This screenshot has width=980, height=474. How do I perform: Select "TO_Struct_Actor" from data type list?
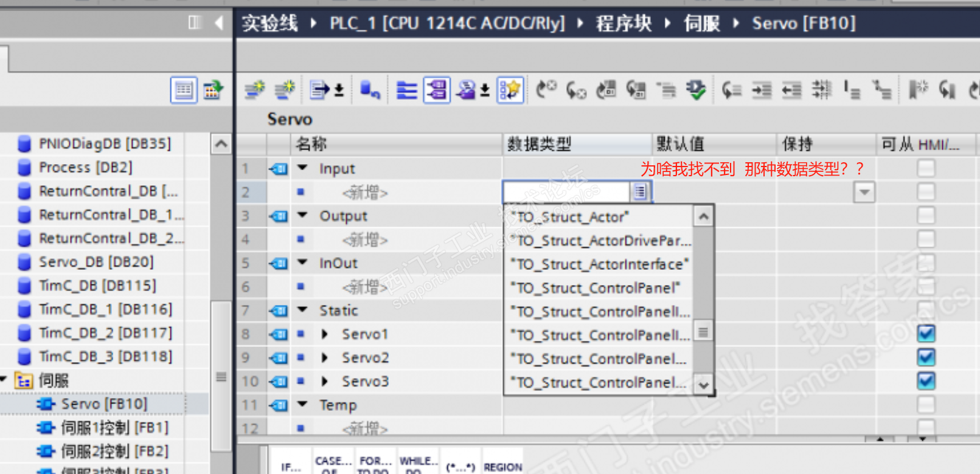click(599, 216)
